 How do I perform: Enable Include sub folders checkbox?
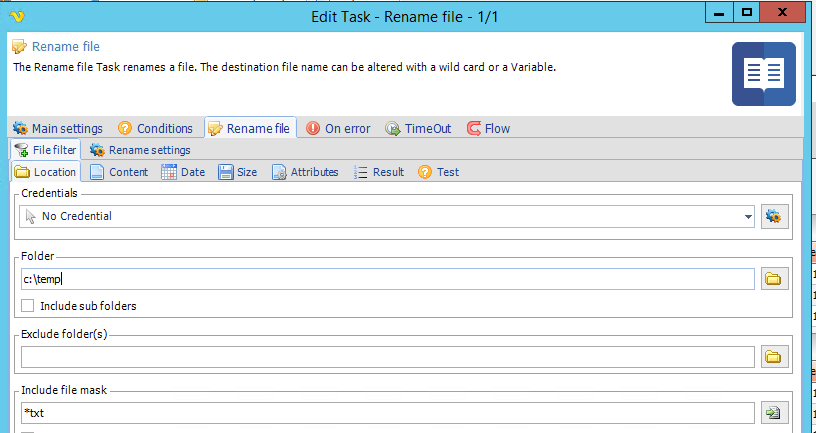[x=28, y=305]
